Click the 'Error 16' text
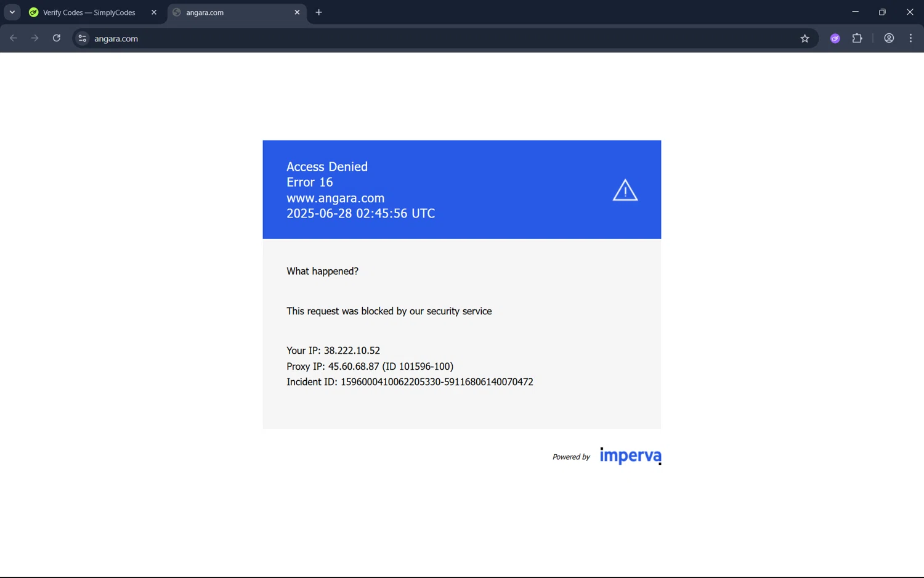924x578 pixels. coord(310,182)
